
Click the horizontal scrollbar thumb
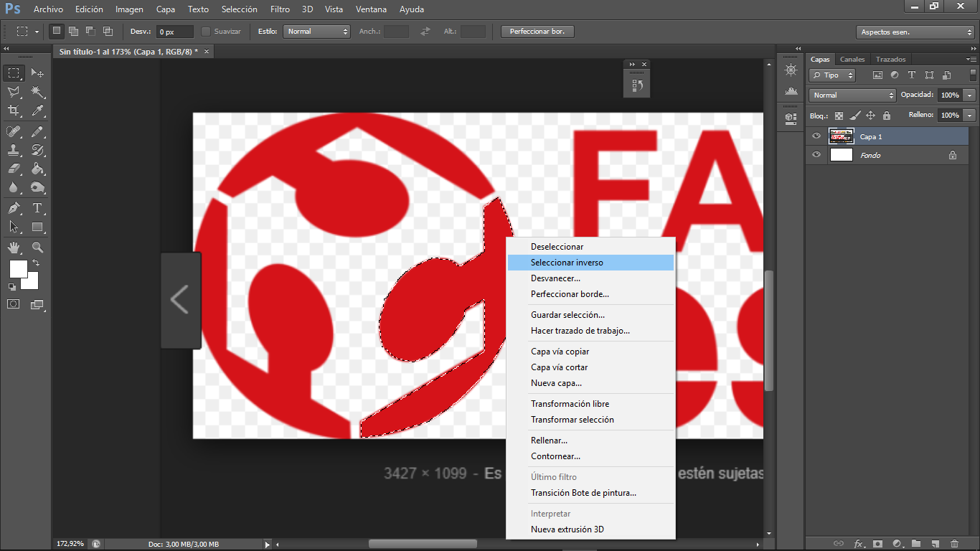(423, 544)
